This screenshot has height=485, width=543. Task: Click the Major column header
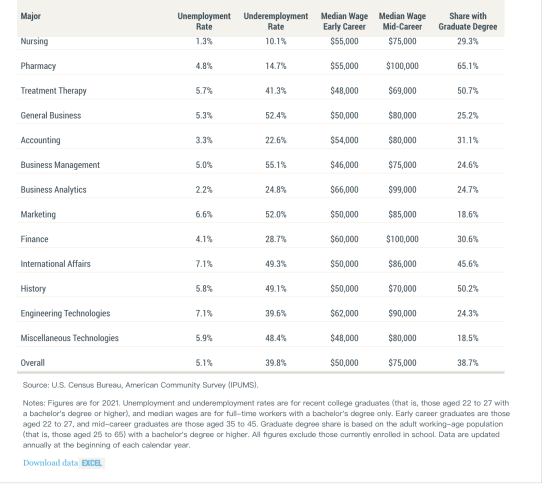coord(30,16)
